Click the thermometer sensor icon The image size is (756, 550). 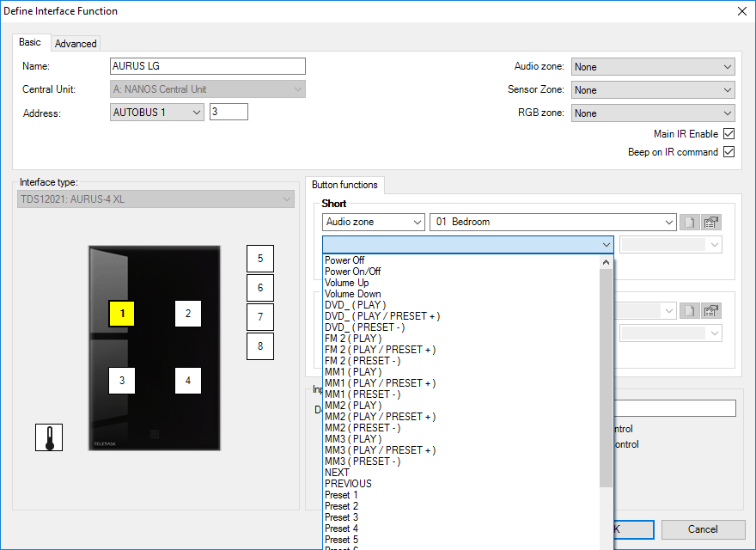(x=49, y=437)
